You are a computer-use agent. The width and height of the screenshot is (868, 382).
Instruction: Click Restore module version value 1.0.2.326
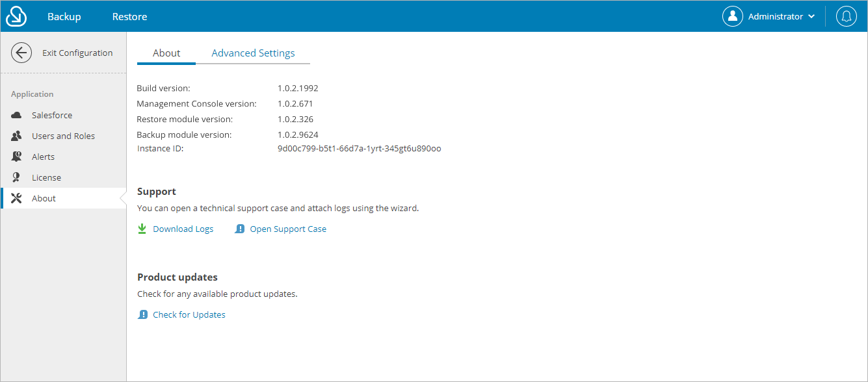(x=296, y=119)
